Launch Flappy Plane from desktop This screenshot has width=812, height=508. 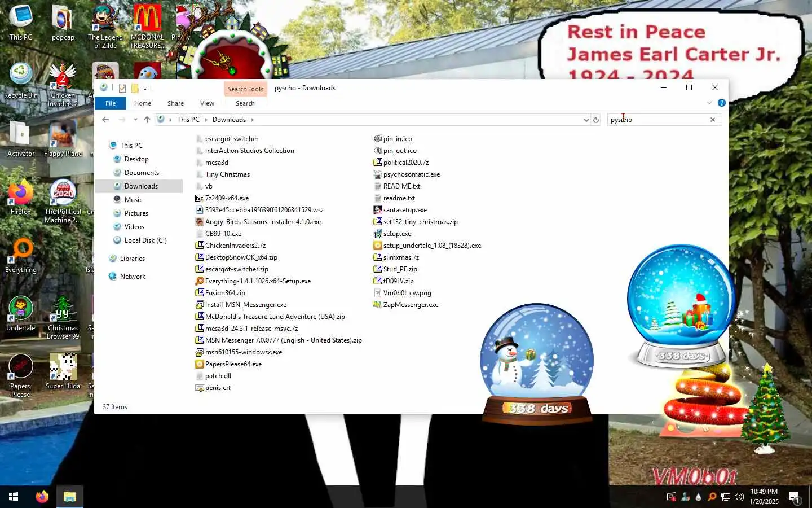[63, 139]
